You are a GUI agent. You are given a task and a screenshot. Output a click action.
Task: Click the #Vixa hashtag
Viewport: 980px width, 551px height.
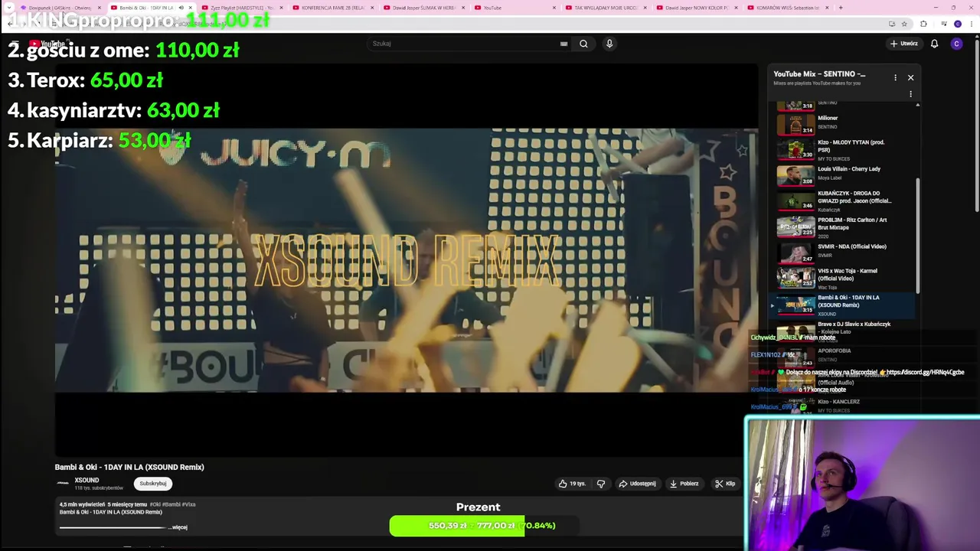(x=188, y=504)
